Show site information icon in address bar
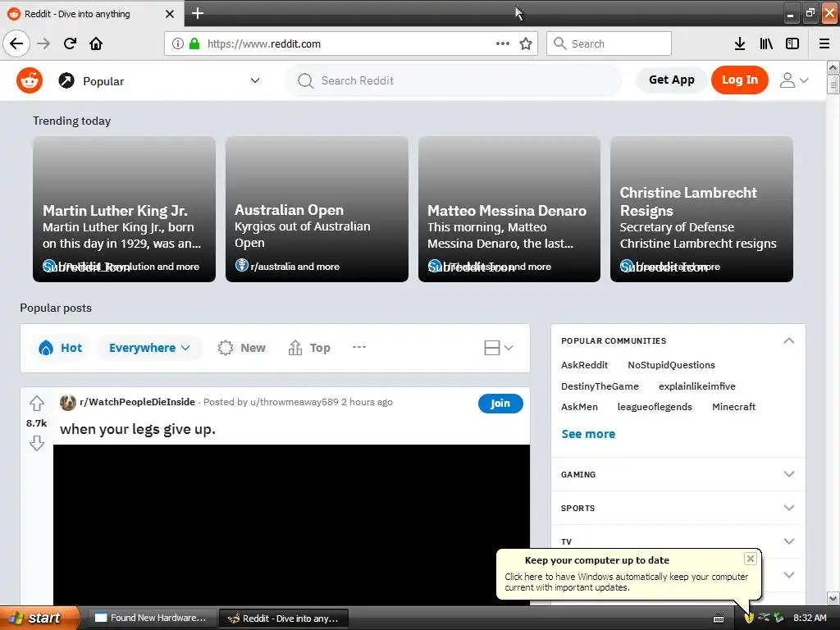 [x=178, y=43]
